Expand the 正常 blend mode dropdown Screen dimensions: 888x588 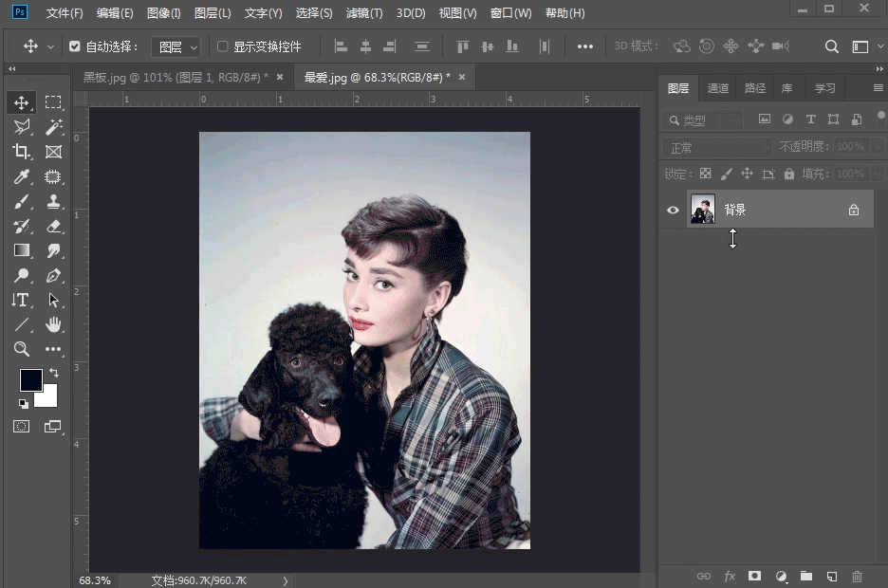coord(719,148)
